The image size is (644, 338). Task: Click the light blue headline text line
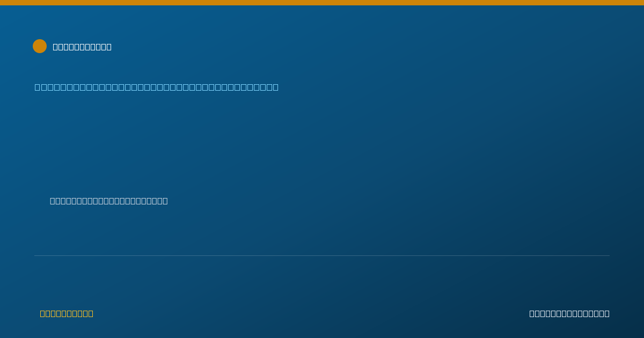pos(157,87)
